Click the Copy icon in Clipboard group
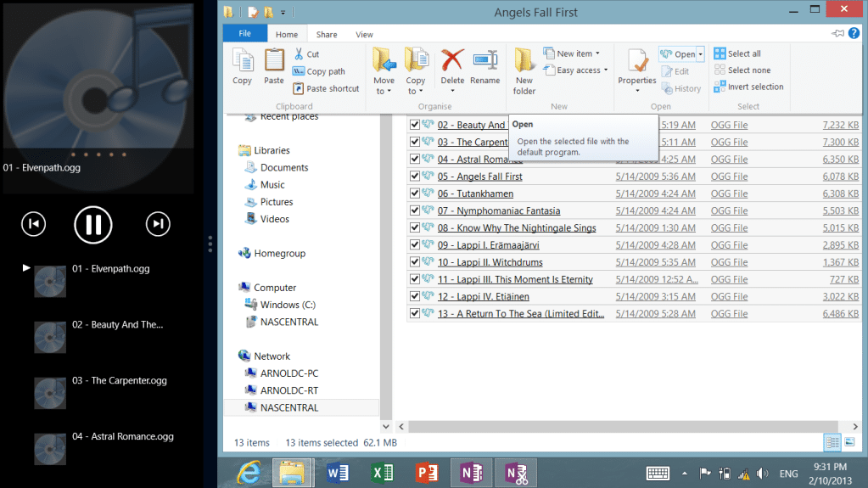Image resolution: width=868 pixels, height=488 pixels. coord(243,66)
